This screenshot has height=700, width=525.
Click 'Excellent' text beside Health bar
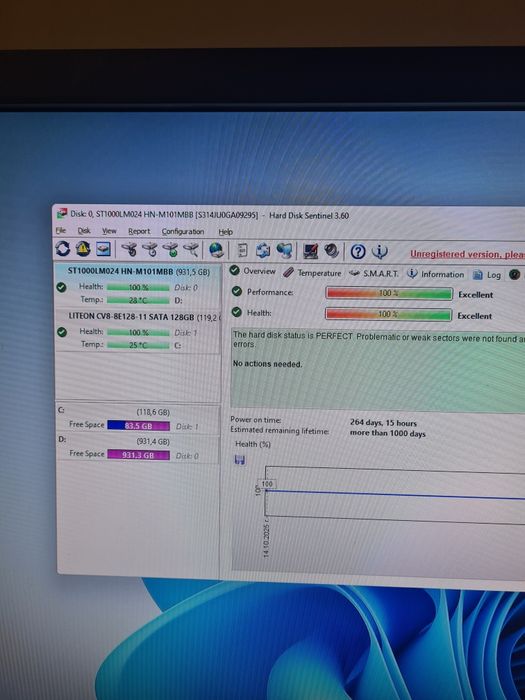(475, 316)
